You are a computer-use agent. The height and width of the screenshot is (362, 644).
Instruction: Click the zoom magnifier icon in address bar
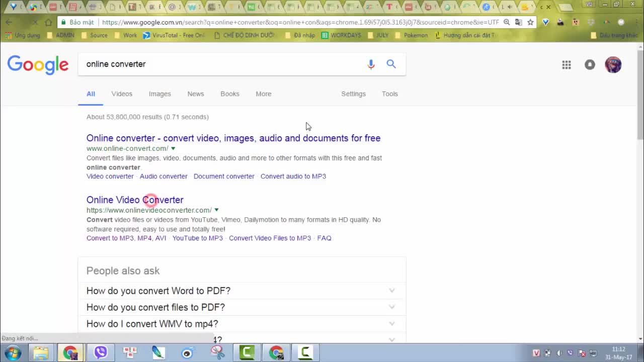pyautogui.click(x=507, y=22)
